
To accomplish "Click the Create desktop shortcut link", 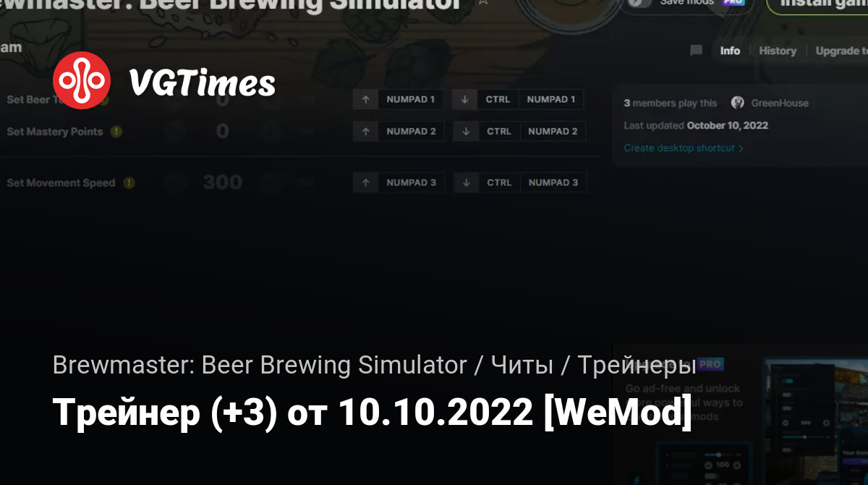I will pos(684,148).
